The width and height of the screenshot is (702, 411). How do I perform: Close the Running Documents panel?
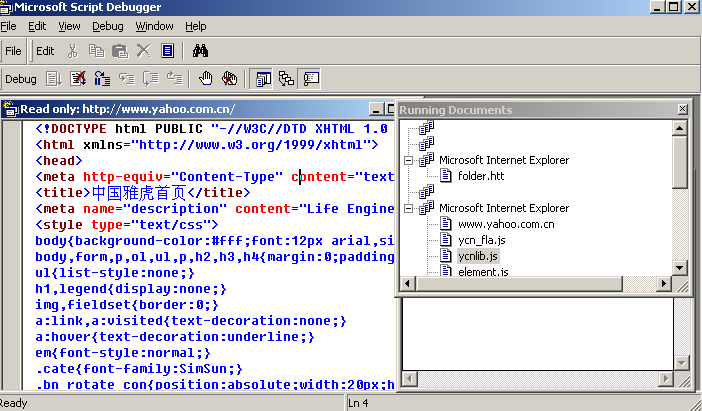682,109
